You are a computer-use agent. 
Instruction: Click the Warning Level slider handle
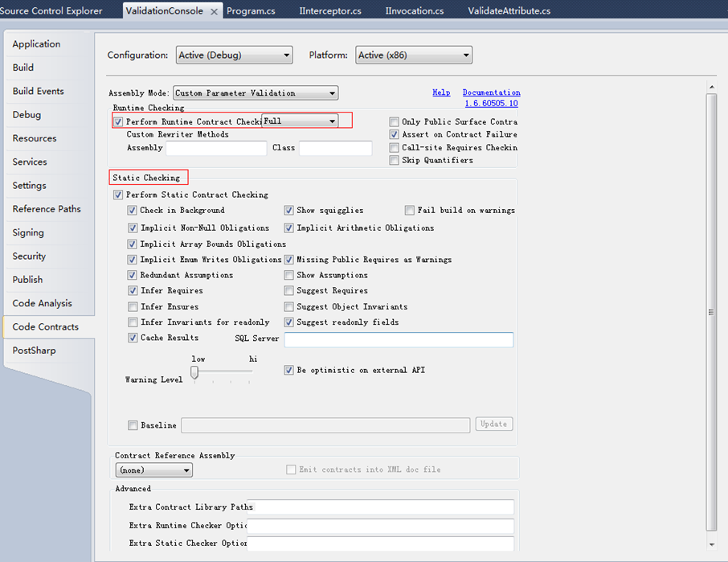coord(194,372)
